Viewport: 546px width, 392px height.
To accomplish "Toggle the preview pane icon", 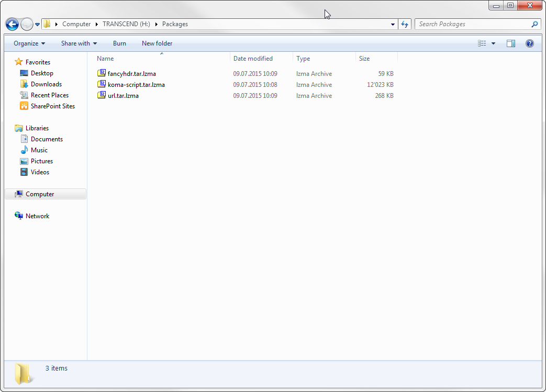I will [x=511, y=43].
